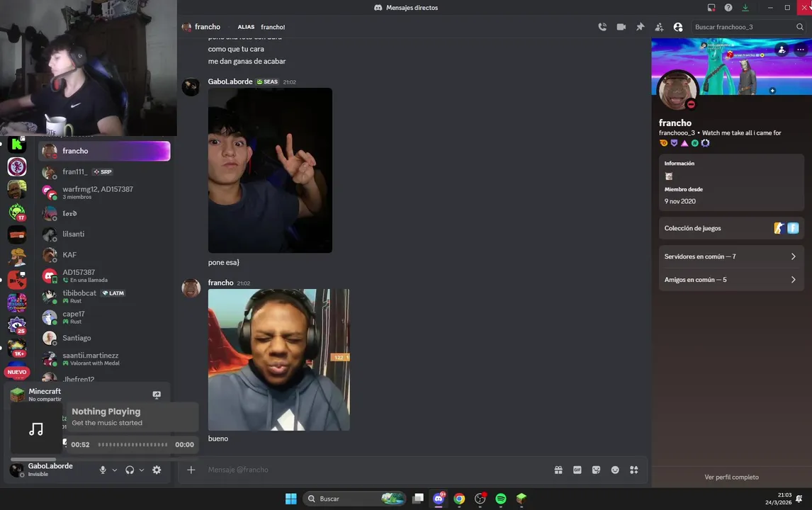Toggle the user profile panel icon
812x510 pixels.
(x=678, y=27)
